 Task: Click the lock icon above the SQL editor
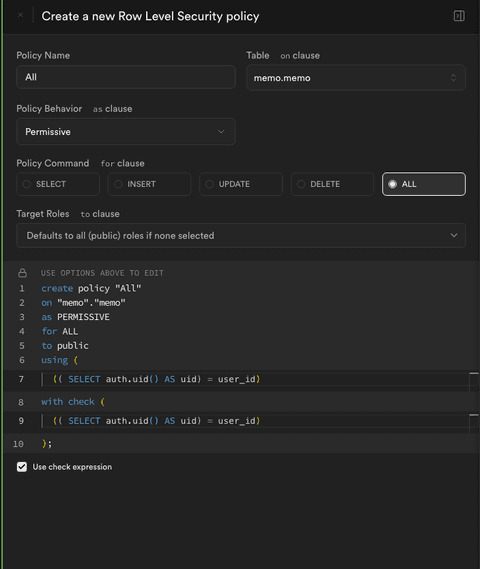point(22,273)
